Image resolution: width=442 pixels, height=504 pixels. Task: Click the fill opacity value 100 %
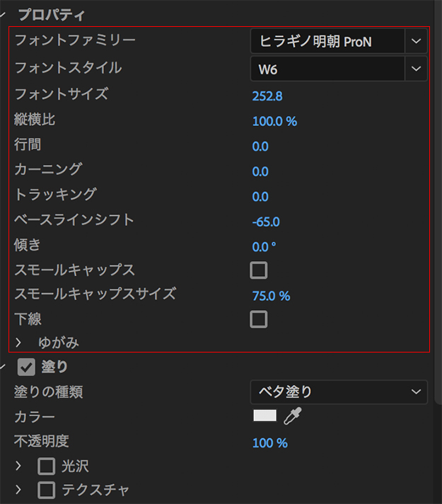(270, 443)
